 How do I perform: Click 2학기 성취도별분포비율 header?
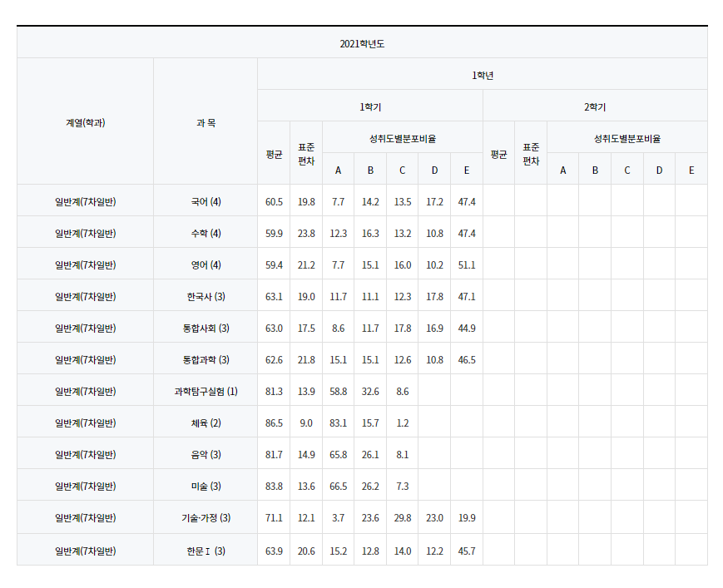click(627, 138)
